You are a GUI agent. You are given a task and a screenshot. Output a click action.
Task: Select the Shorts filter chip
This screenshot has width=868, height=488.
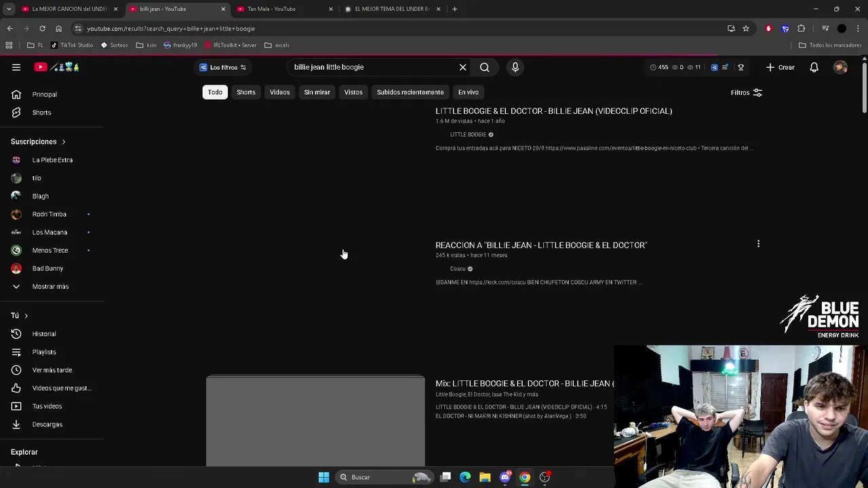(246, 92)
